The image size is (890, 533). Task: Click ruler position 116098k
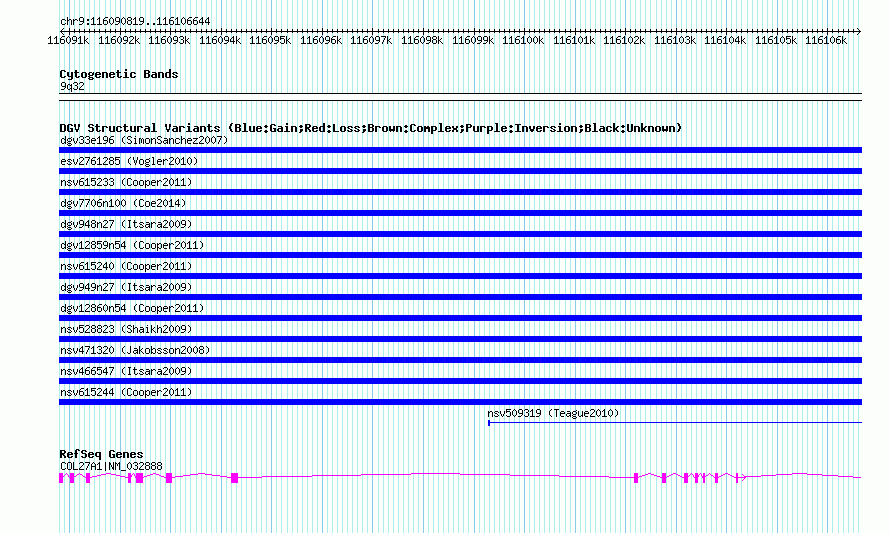pyautogui.click(x=422, y=40)
